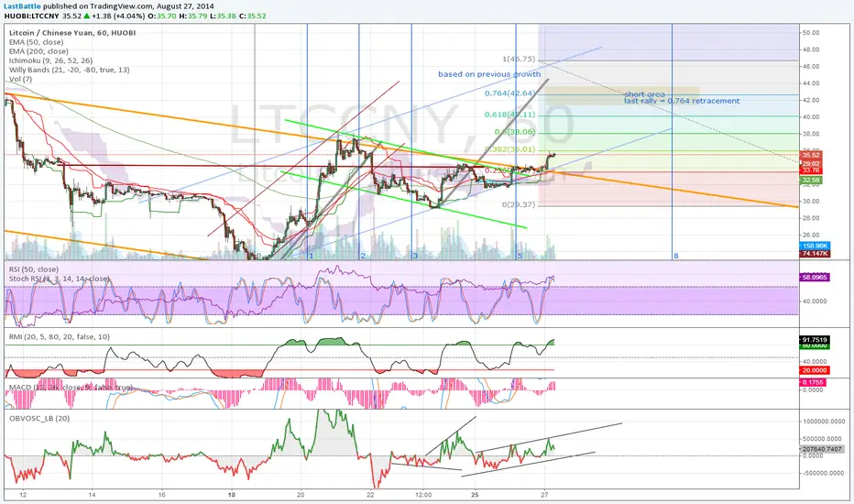Click 28.00 on the main price axis

coord(810,218)
